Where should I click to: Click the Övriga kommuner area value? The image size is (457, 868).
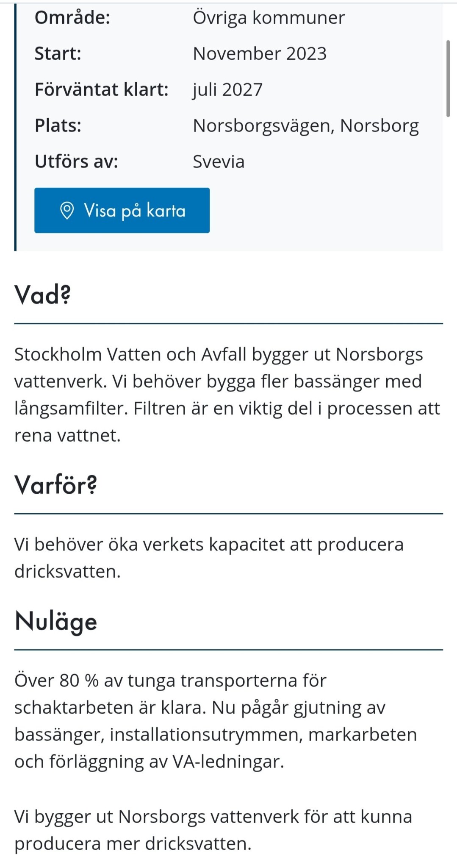269,18
